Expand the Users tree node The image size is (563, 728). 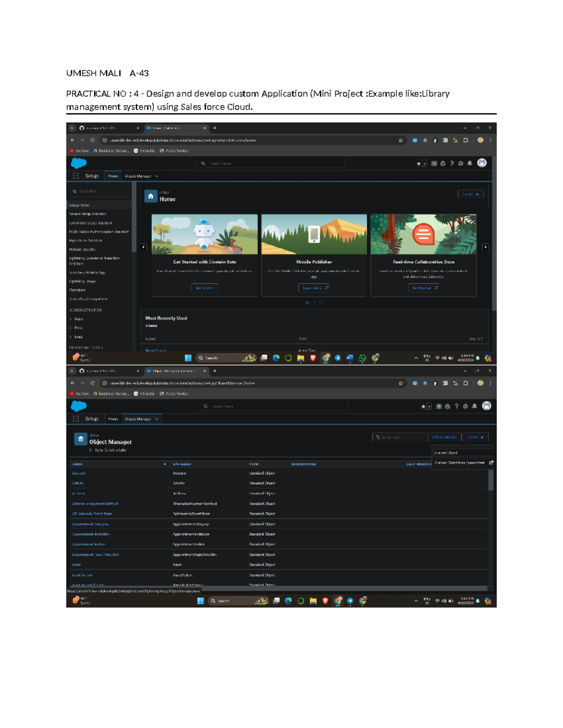(70, 319)
